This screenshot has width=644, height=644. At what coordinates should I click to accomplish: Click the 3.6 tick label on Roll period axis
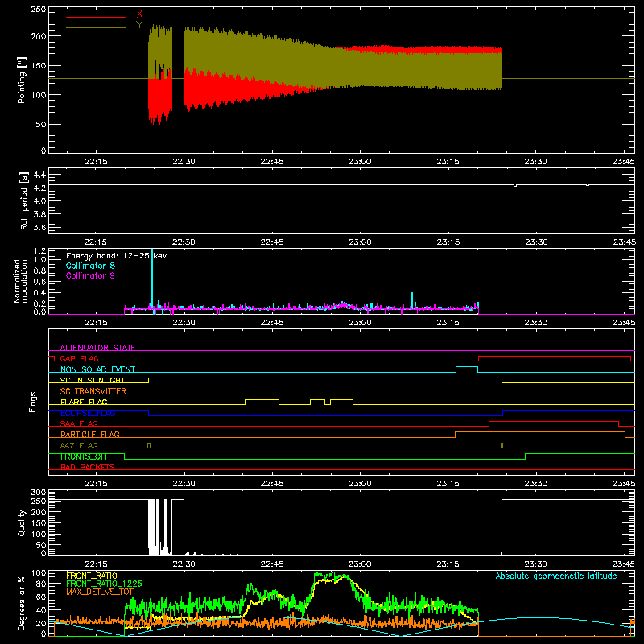pos(39,228)
